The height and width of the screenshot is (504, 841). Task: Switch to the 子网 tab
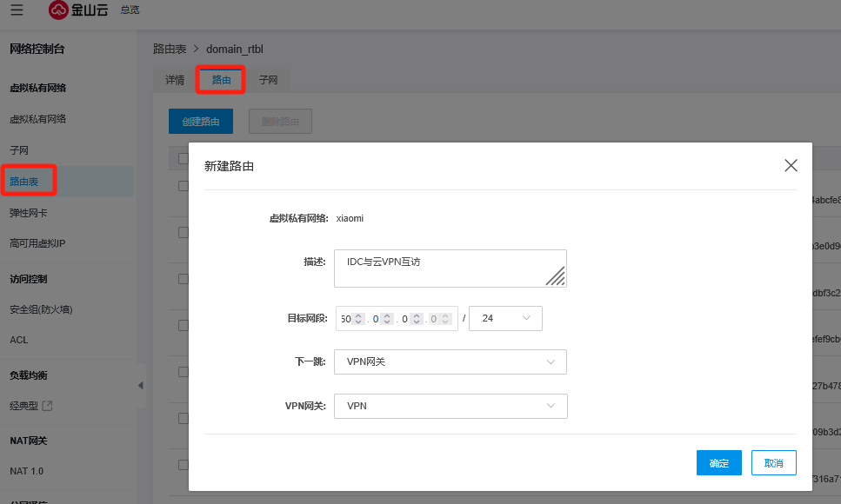coord(268,80)
